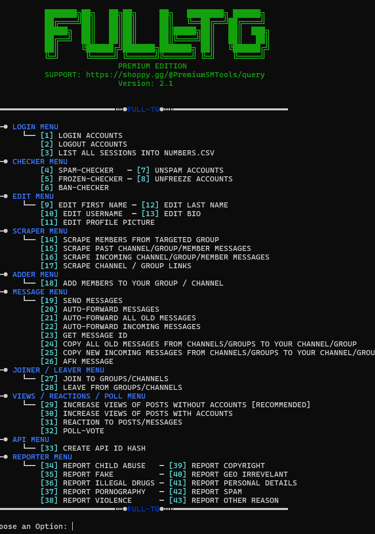Select SCRAPE MEMBERS FROM TARGETED GROUP line

(130, 240)
